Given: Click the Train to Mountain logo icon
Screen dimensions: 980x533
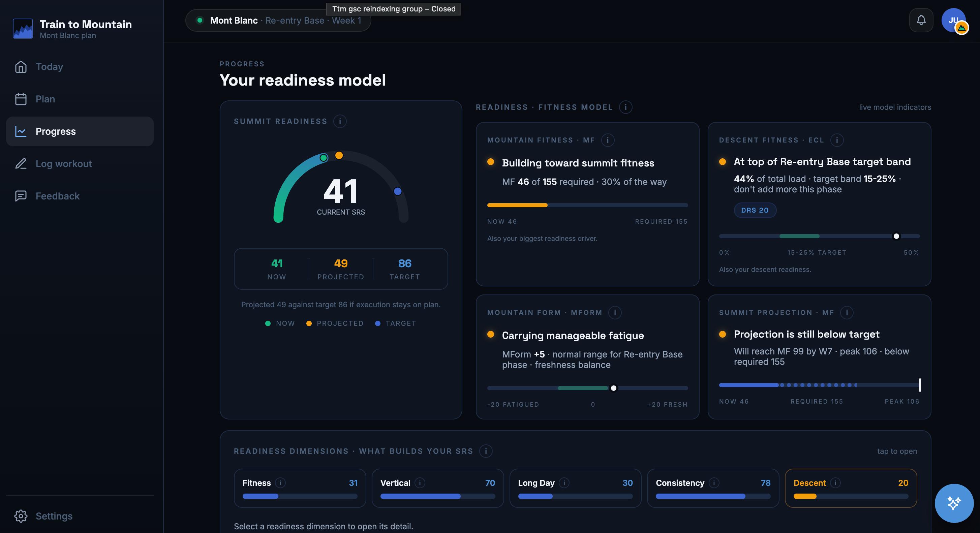Looking at the screenshot, I should click(x=23, y=29).
